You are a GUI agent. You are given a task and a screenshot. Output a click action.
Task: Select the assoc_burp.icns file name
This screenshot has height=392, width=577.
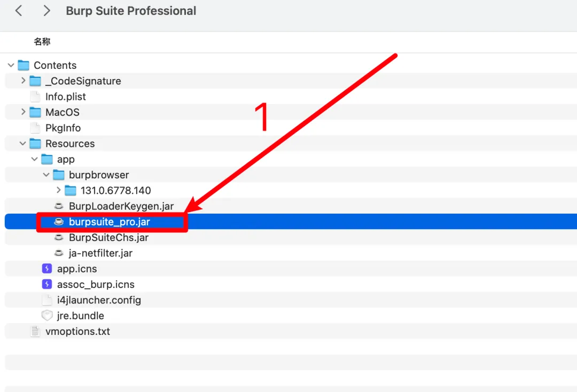click(96, 285)
